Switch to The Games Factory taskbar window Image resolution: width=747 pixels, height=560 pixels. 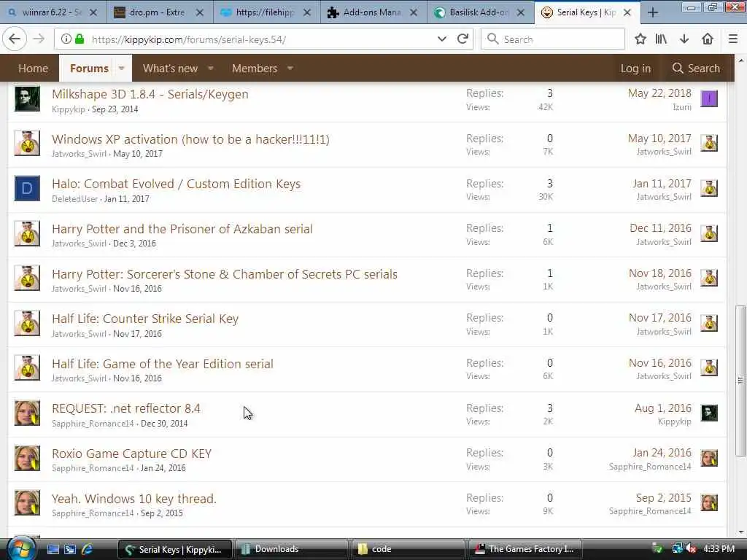coord(525,549)
